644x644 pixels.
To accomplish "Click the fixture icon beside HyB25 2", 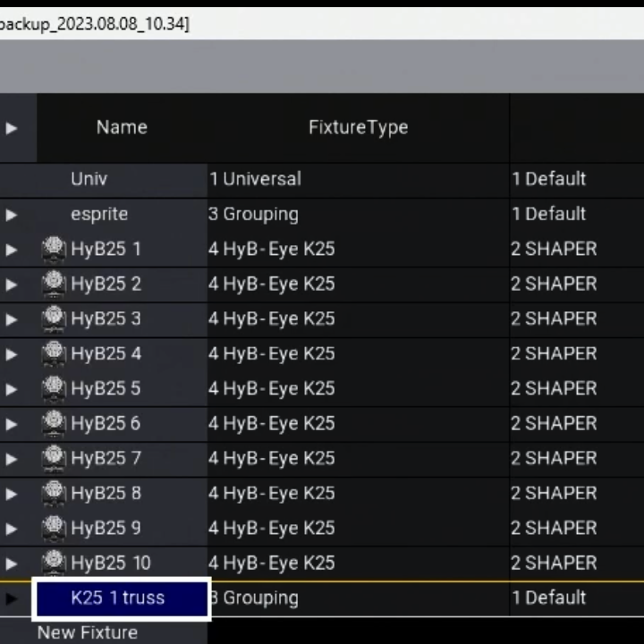I will 54,284.
